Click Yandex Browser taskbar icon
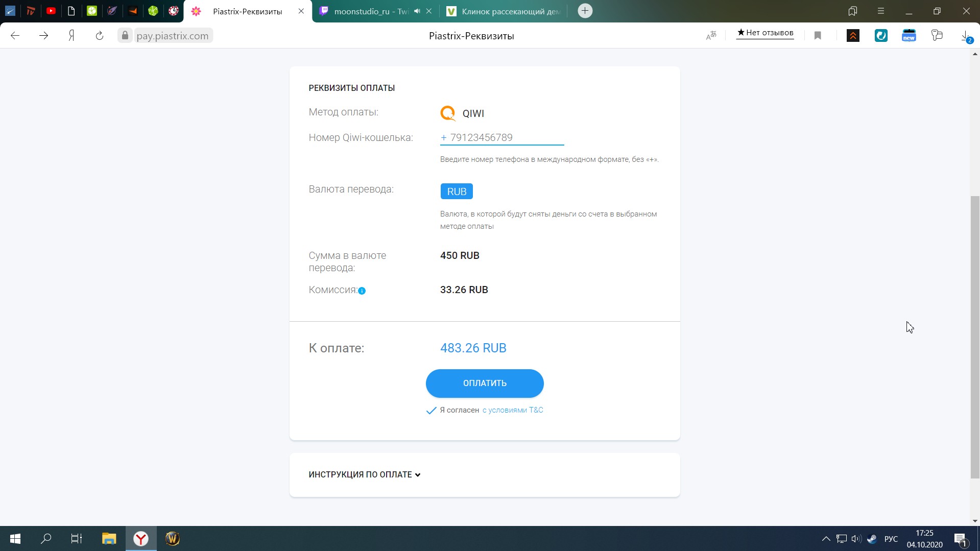Screen dimensions: 980x551 pos(141,539)
